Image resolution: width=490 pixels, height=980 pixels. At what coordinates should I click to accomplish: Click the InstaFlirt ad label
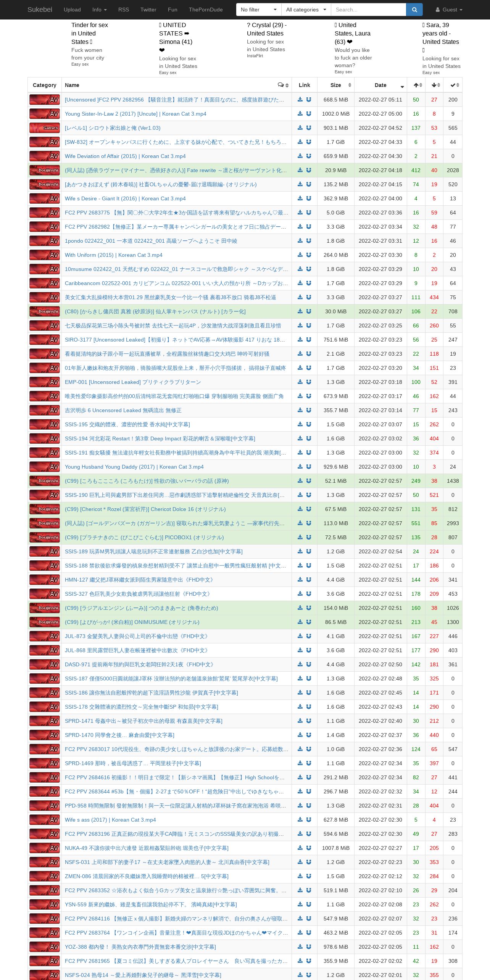coord(255,56)
